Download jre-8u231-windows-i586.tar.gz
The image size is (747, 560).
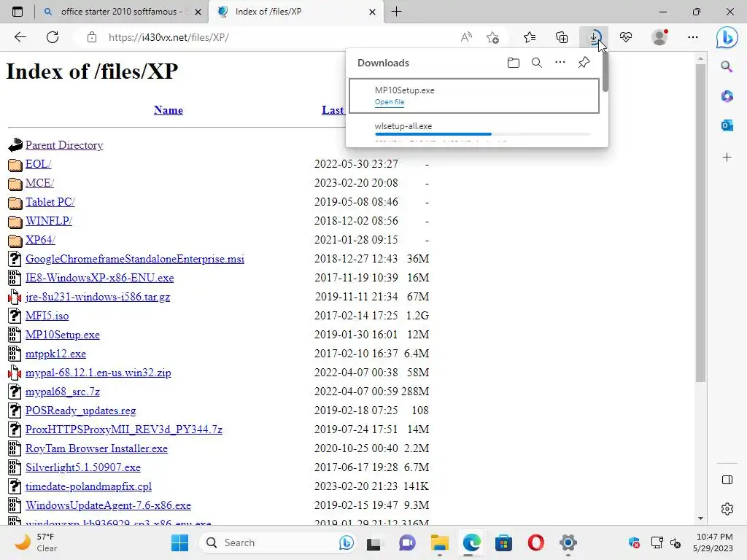click(x=98, y=297)
